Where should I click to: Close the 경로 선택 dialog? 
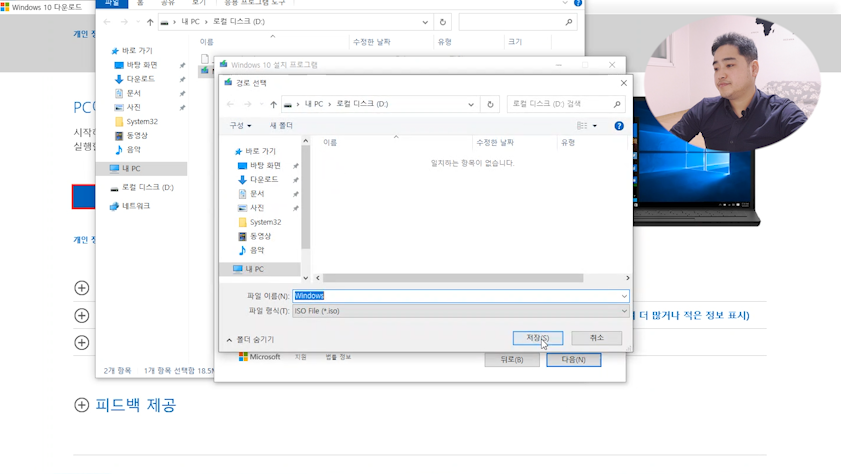623,83
